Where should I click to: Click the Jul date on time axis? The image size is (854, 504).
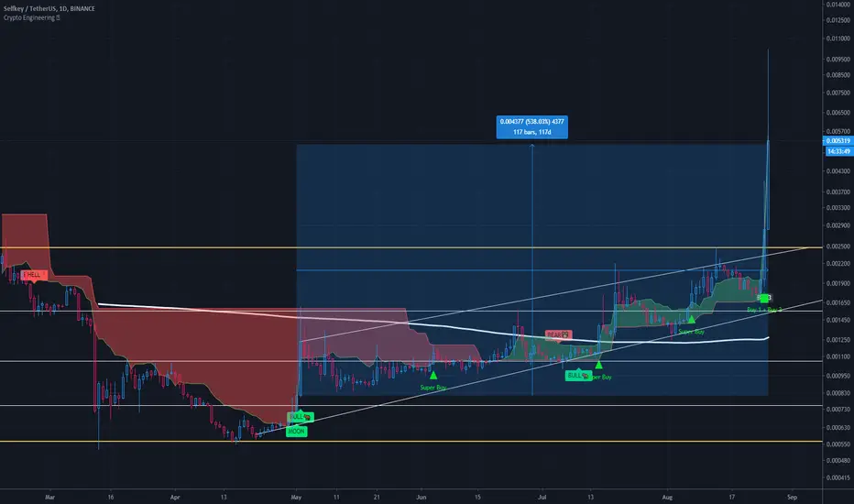pyautogui.click(x=542, y=497)
